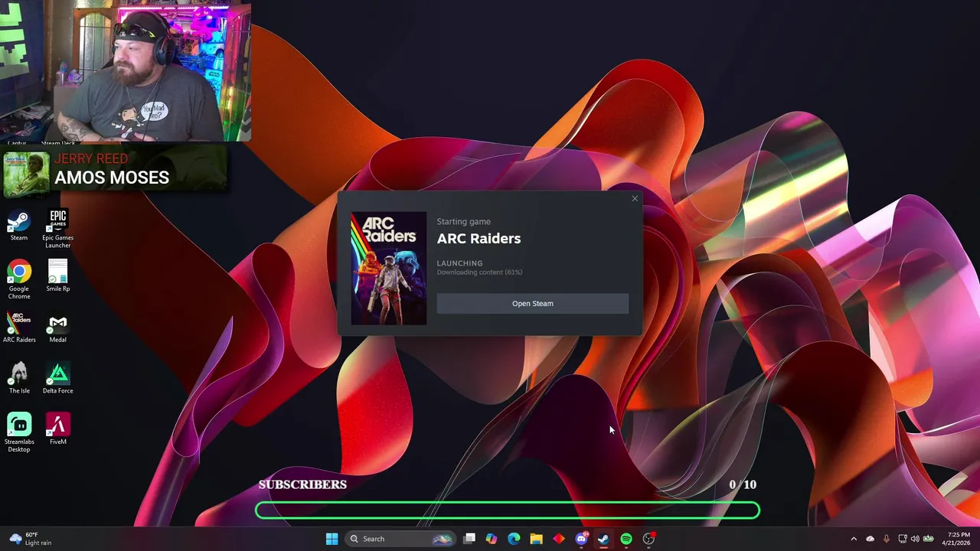The image size is (980, 551).
Task: Launch the Epic Games Launcher shortcut
Action: click(x=58, y=229)
